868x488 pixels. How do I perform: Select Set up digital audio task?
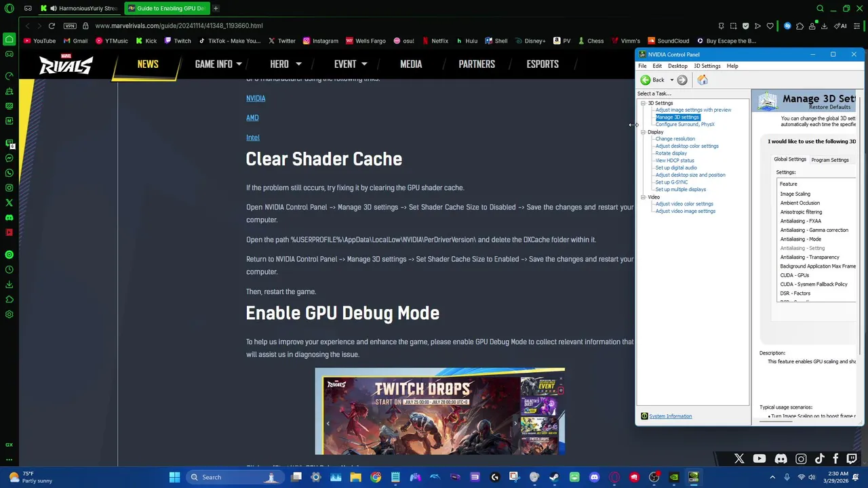point(676,167)
